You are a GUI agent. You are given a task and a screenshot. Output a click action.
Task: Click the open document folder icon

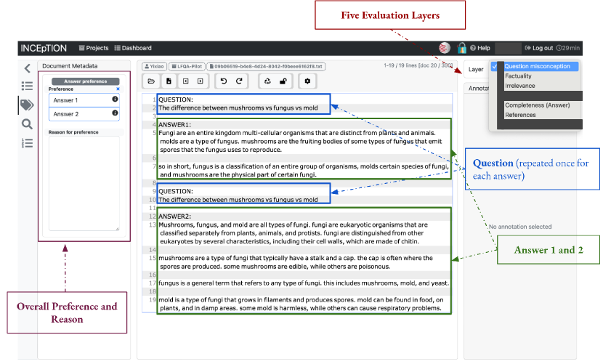point(151,81)
